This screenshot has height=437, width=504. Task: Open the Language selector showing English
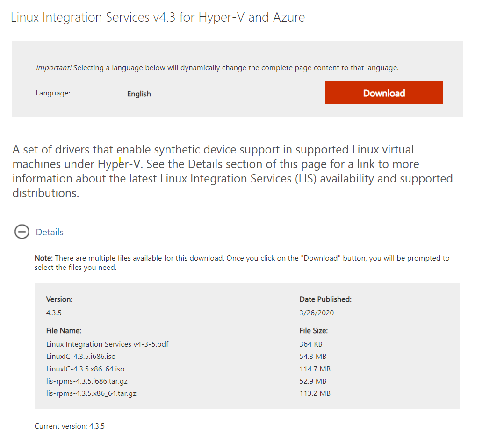pyautogui.click(x=139, y=94)
